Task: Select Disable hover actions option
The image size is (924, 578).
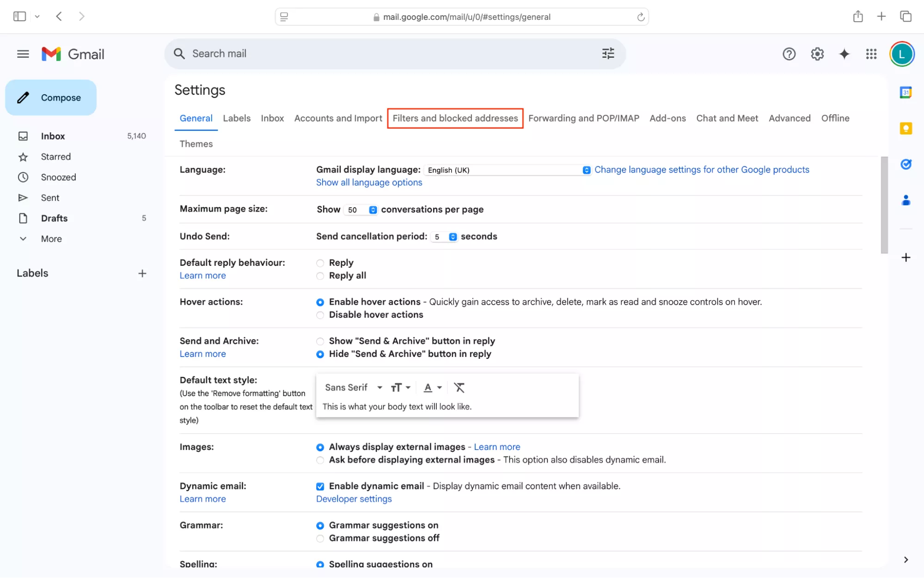Action: pos(320,315)
